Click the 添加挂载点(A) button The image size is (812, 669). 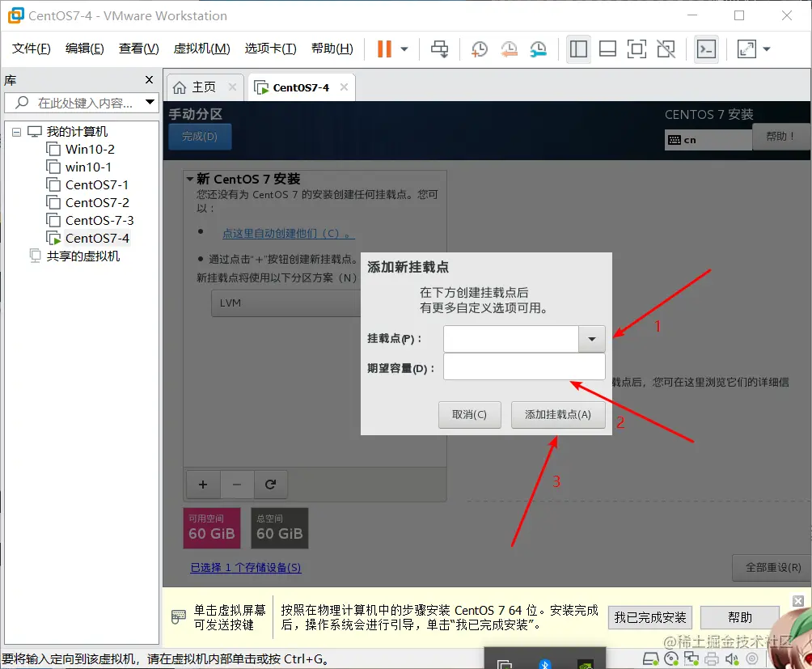coord(558,415)
